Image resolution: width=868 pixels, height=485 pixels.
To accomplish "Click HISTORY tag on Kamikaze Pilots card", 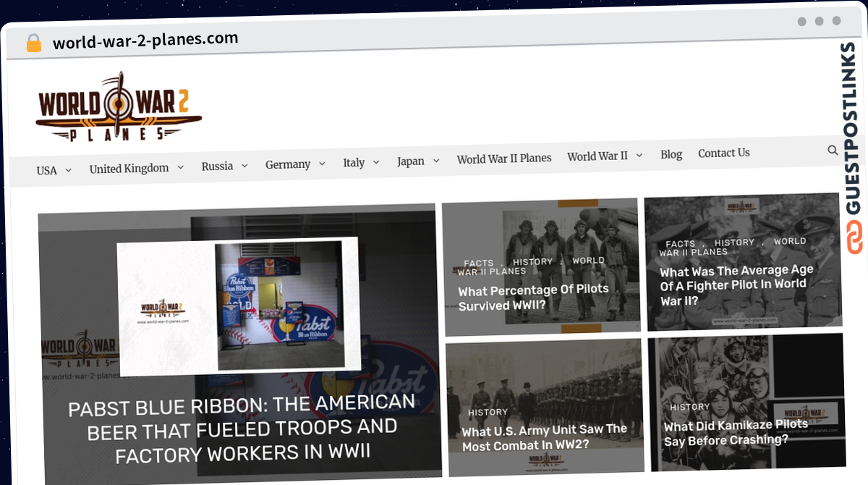I will pos(690,407).
